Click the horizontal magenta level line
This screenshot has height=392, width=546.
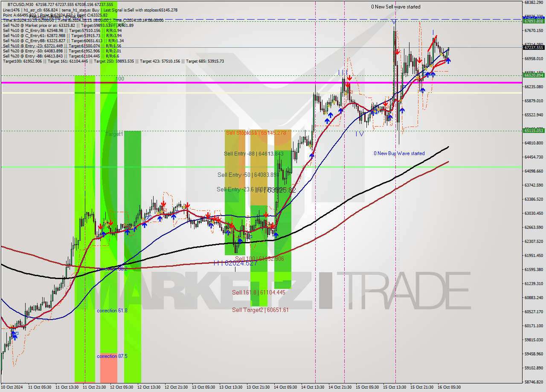[261, 83]
